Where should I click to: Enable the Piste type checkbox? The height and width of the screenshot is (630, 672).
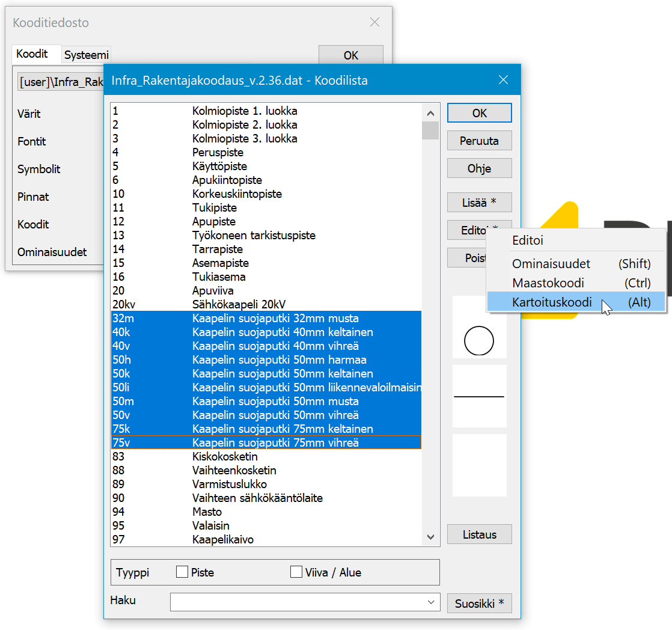182,572
